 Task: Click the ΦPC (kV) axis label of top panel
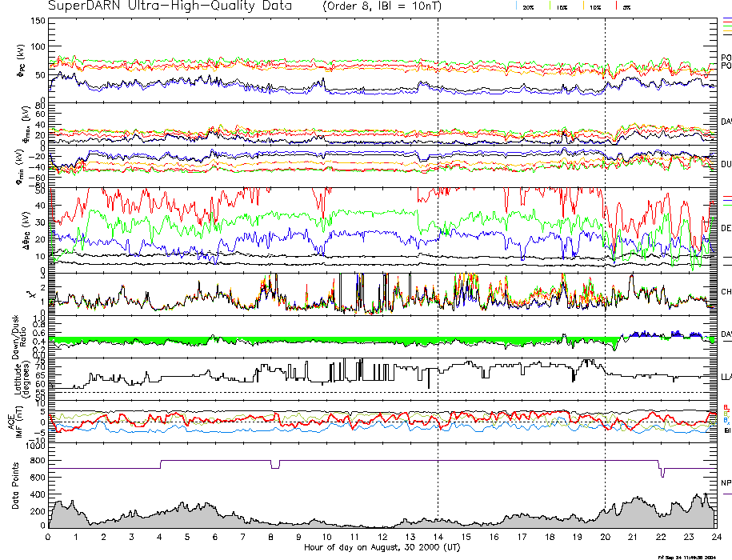click(21, 61)
